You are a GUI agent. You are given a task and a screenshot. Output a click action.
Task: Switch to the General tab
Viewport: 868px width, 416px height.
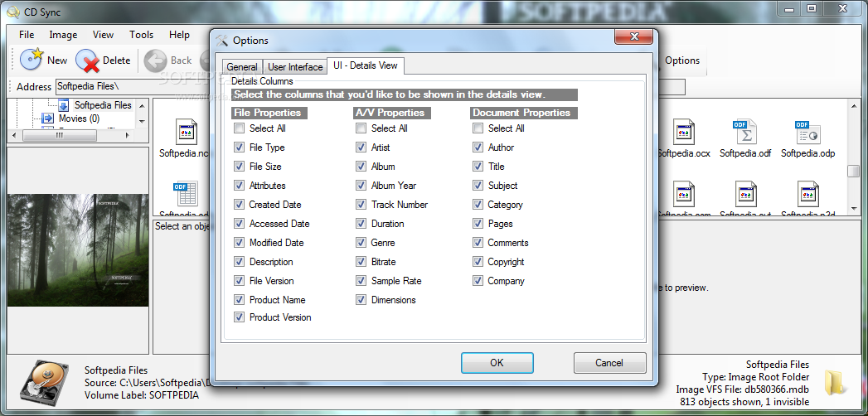click(x=242, y=67)
